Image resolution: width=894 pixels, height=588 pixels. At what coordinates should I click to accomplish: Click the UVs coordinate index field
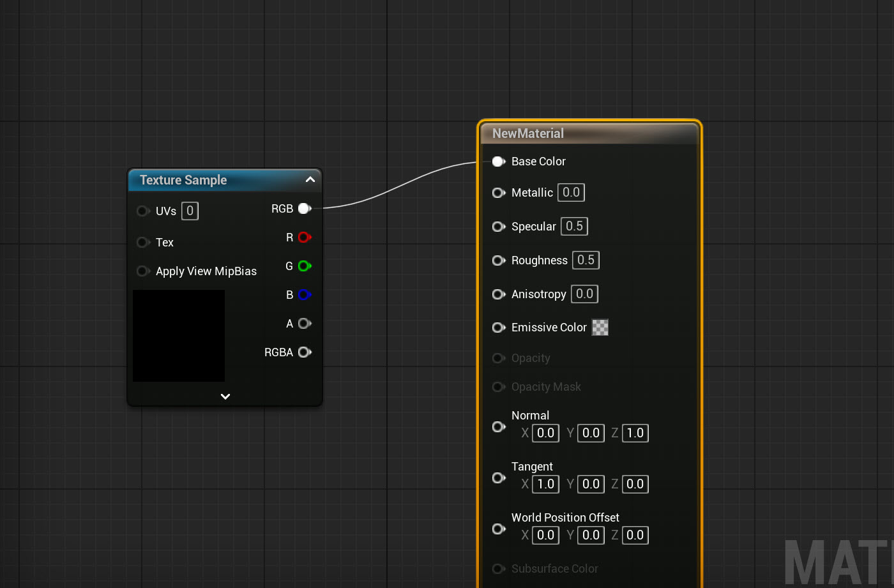pyautogui.click(x=190, y=211)
